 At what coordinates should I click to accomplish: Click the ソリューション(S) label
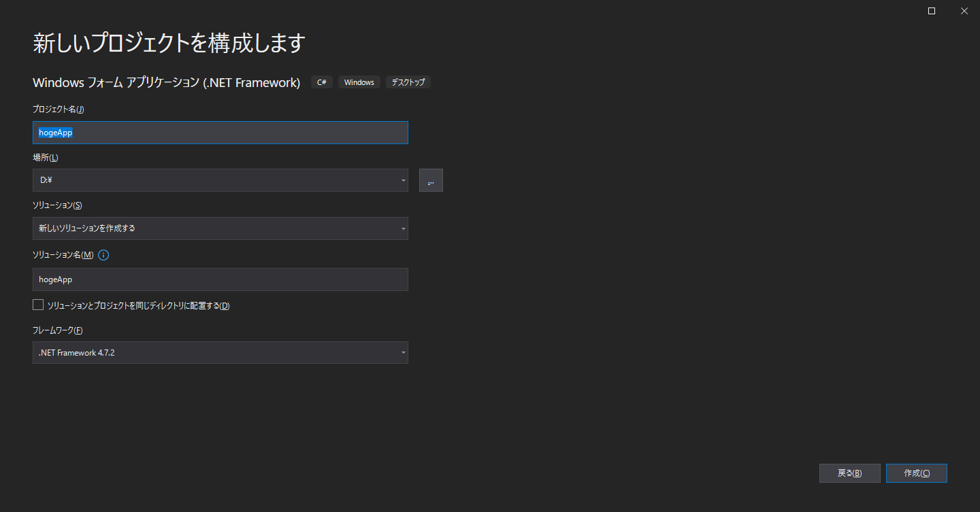pyautogui.click(x=57, y=205)
